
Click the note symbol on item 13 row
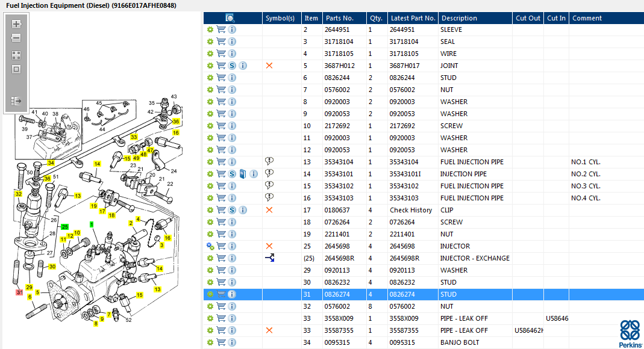coord(269,162)
